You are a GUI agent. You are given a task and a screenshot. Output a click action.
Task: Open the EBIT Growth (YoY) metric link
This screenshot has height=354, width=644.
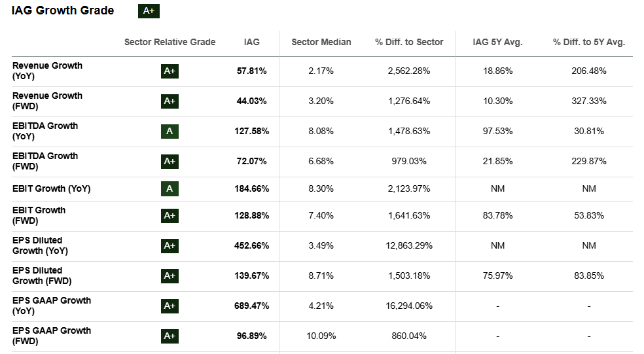[x=51, y=188]
